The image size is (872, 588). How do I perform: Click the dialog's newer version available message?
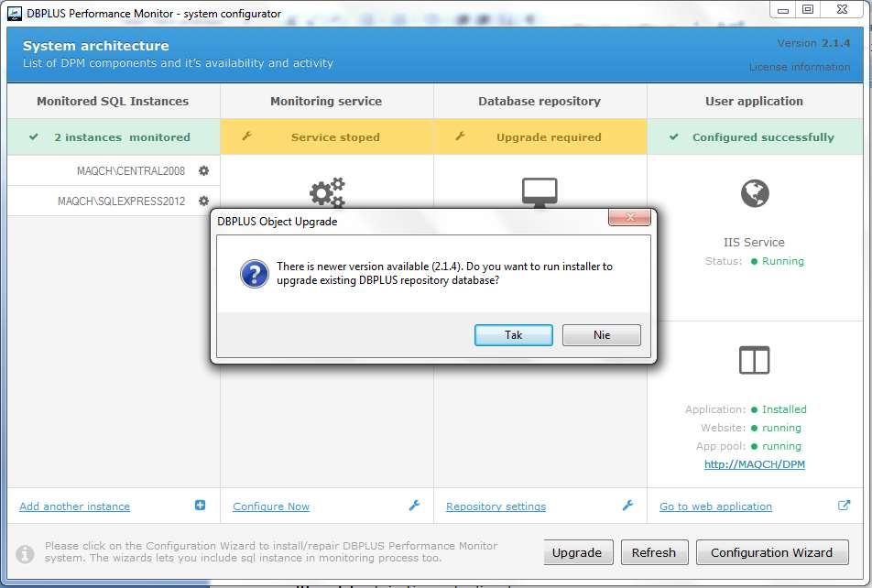click(x=444, y=273)
